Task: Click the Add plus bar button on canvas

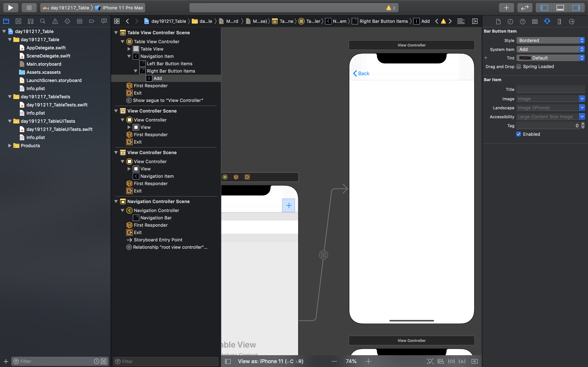Action: click(x=288, y=205)
